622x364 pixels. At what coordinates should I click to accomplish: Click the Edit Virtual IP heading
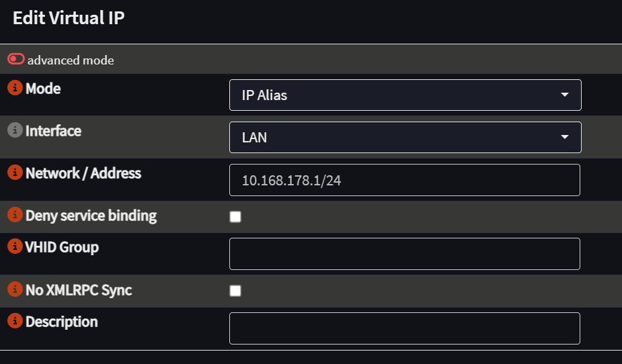coord(69,18)
